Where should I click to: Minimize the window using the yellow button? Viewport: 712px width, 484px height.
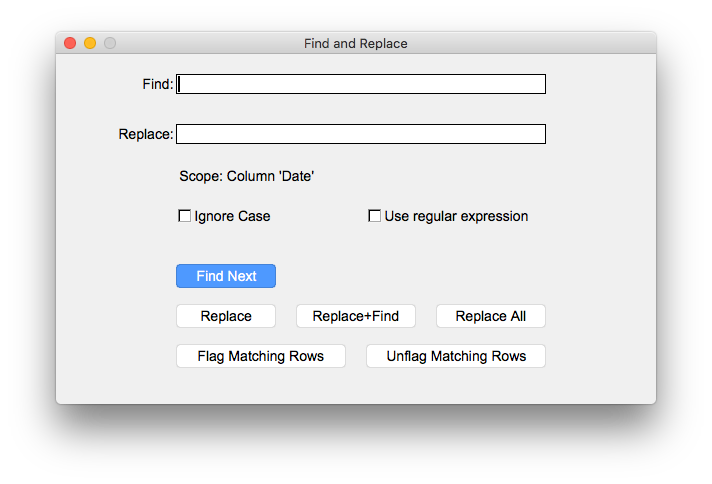coord(90,43)
